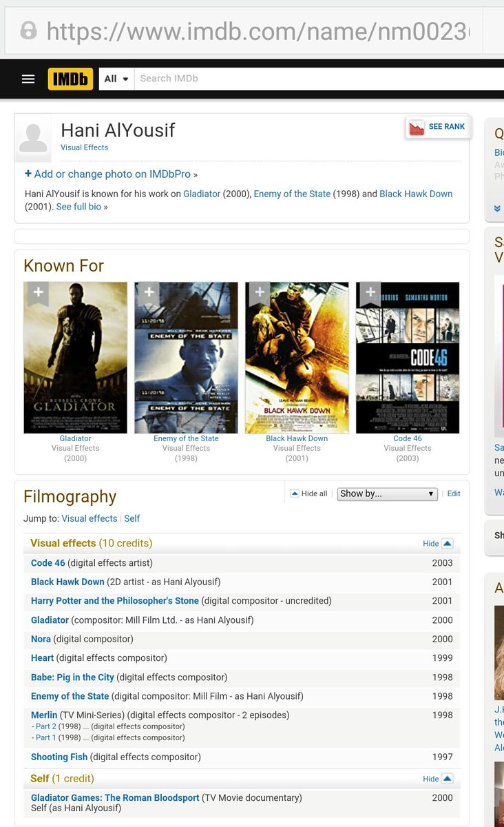Follow the Enemy of the State bio link

tap(292, 194)
